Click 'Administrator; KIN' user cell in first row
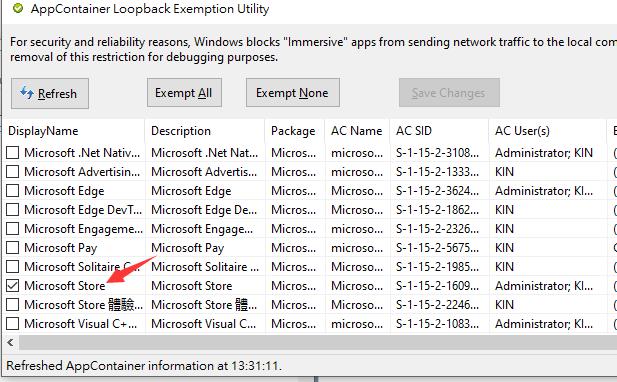Image resolution: width=617 pixels, height=382 pixels. (x=544, y=153)
